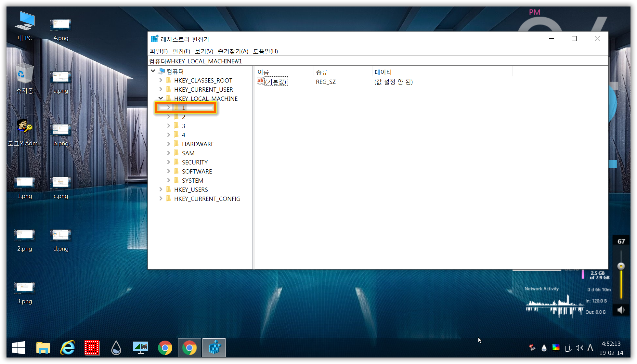The width and height of the screenshot is (637, 364).
Task: Select the SAM key
Action: [x=188, y=153]
